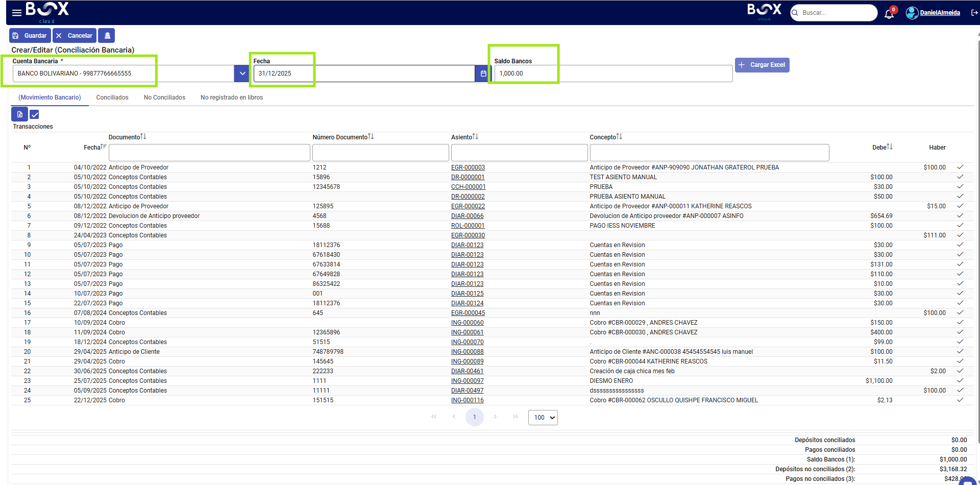Click the export file icon above Transacciones
The width and height of the screenshot is (980, 485).
(x=19, y=114)
